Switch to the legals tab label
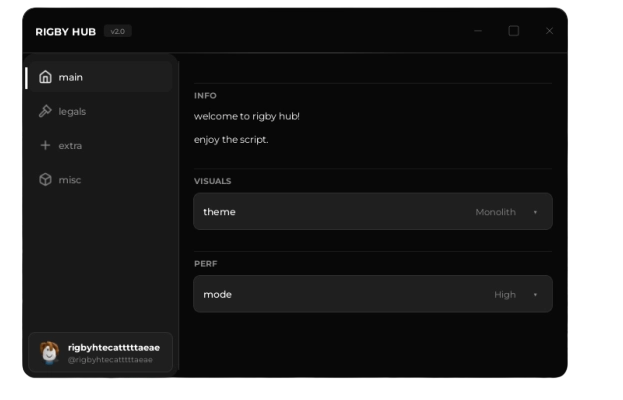623x400 pixels. coord(72,112)
